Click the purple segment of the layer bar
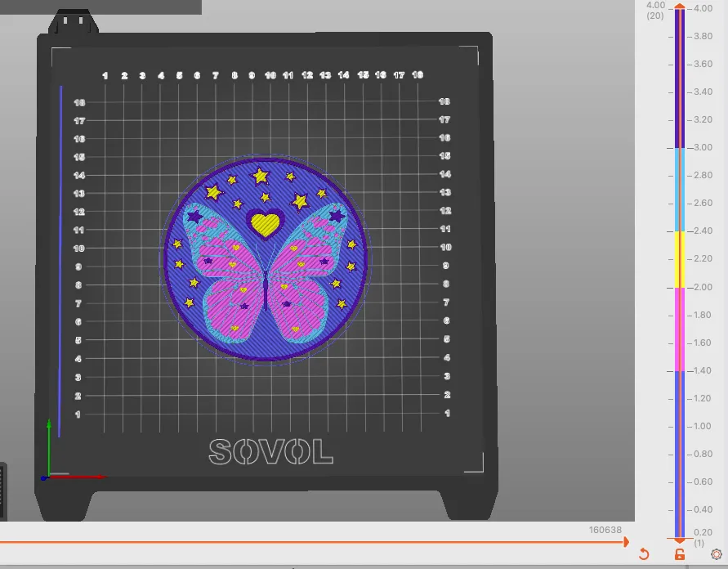This screenshot has width=728, height=569. [679, 78]
